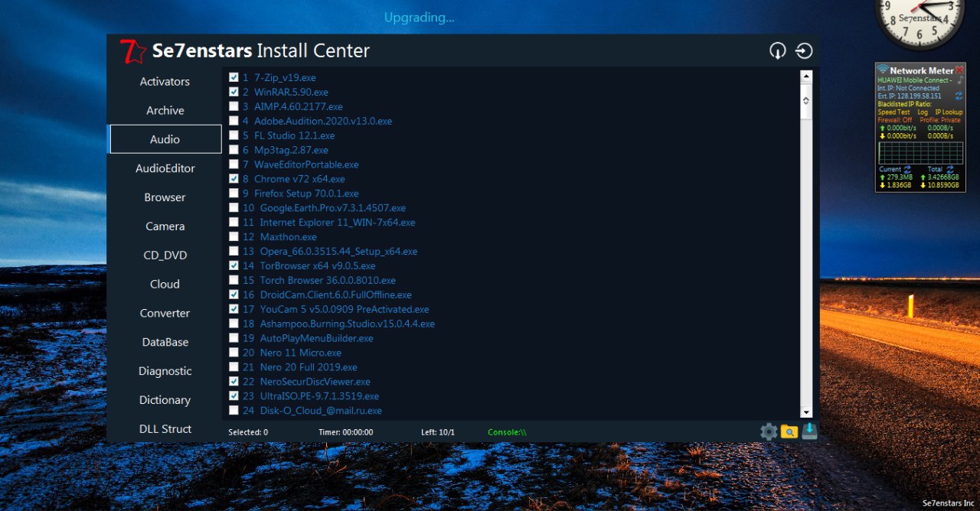
Task: Click the scrollbar down arrow
Action: point(805,412)
